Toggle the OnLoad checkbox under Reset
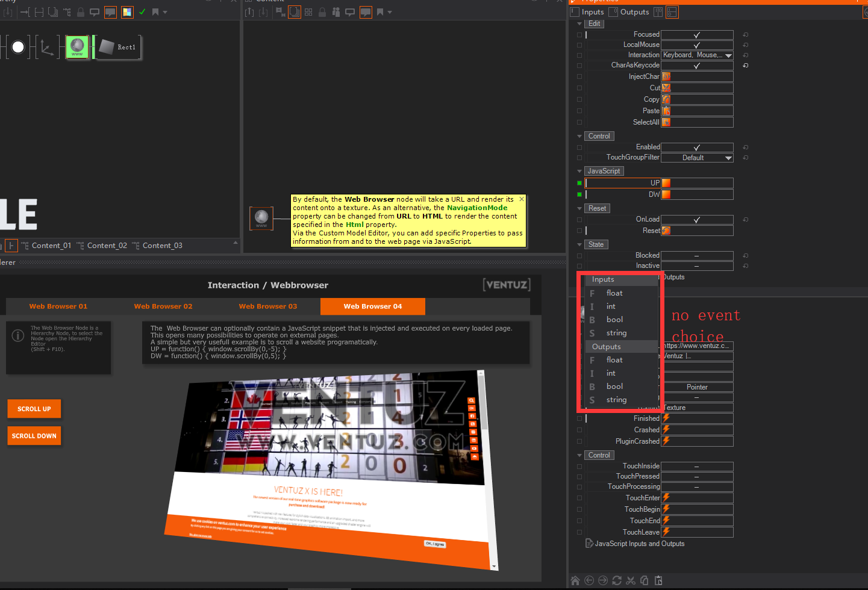Viewport: 868px width, 590px height. [697, 220]
